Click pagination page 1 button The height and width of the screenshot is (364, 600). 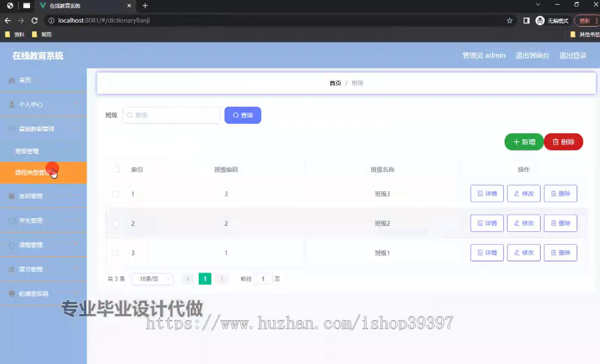pyautogui.click(x=205, y=279)
